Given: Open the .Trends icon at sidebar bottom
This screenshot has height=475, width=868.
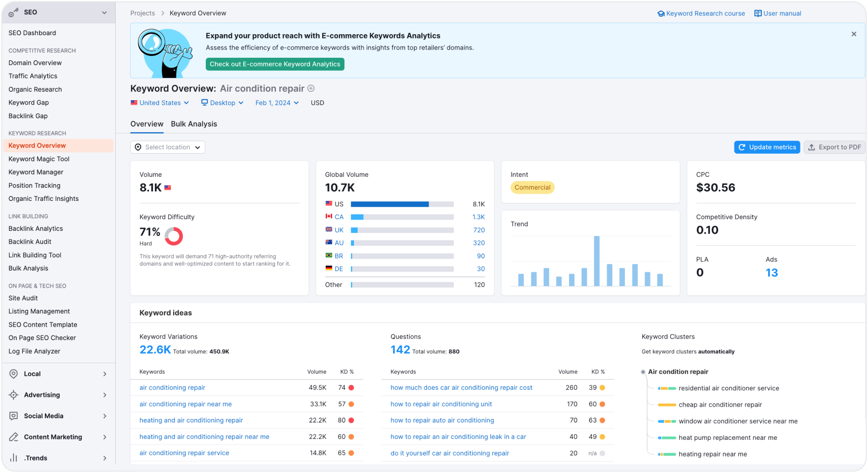Looking at the screenshot, I should (x=14, y=458).
